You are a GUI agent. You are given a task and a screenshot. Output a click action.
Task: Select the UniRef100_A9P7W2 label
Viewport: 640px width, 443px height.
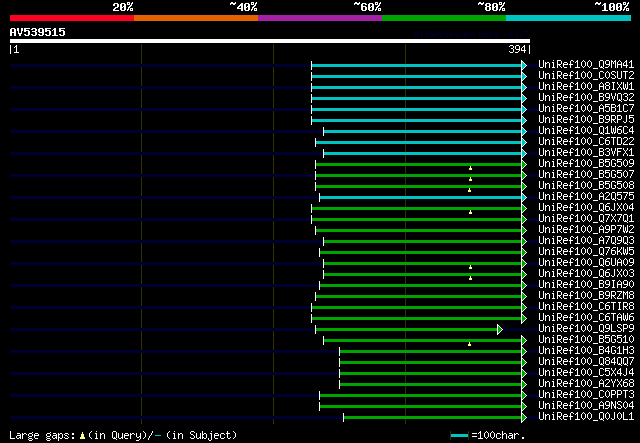(586, 230)
